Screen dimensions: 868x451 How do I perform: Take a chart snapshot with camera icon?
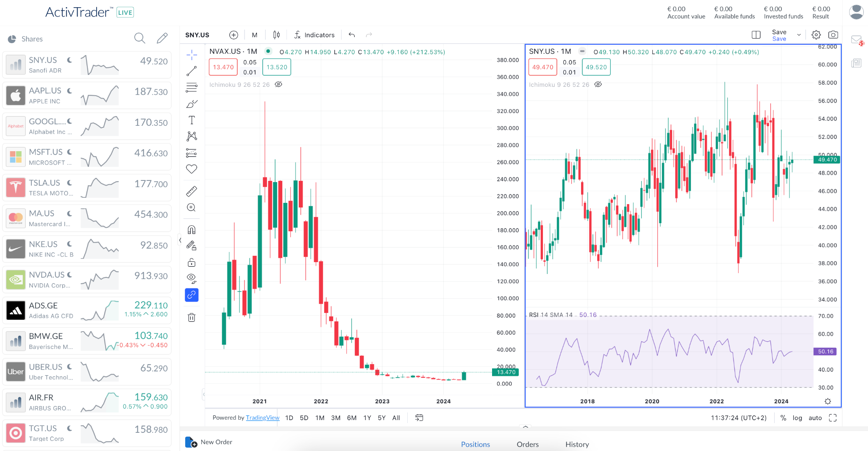[x=833, y=35]
